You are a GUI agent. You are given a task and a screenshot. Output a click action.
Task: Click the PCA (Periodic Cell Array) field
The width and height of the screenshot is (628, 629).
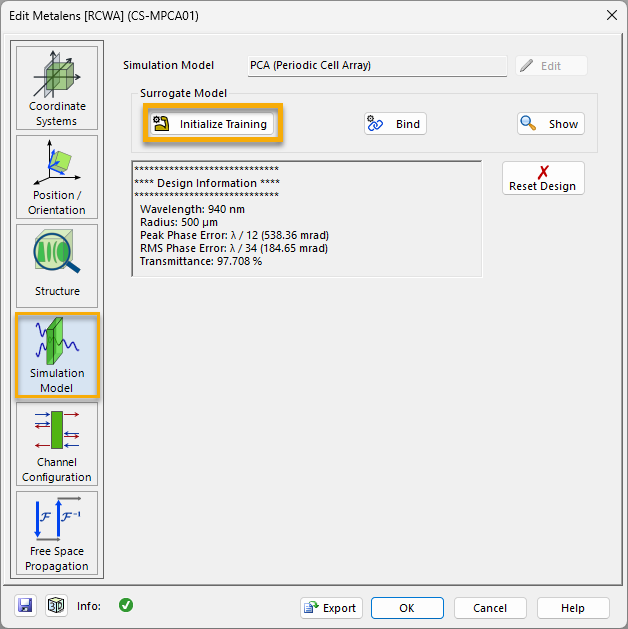coord(377,66)
